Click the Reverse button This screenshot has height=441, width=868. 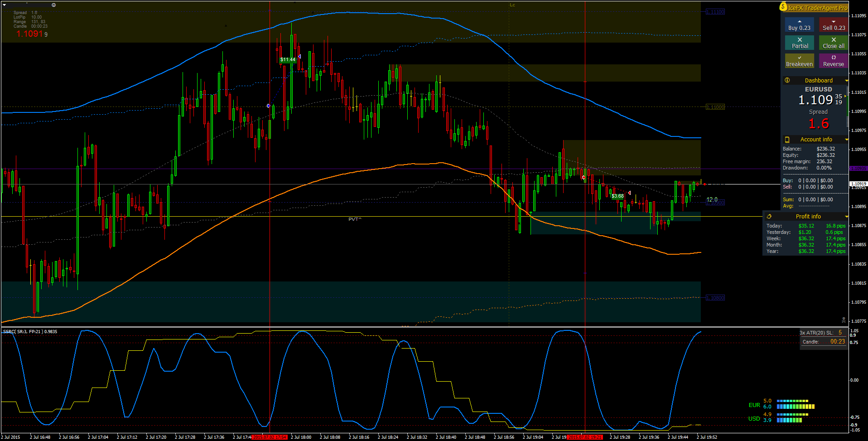[834, 61]
